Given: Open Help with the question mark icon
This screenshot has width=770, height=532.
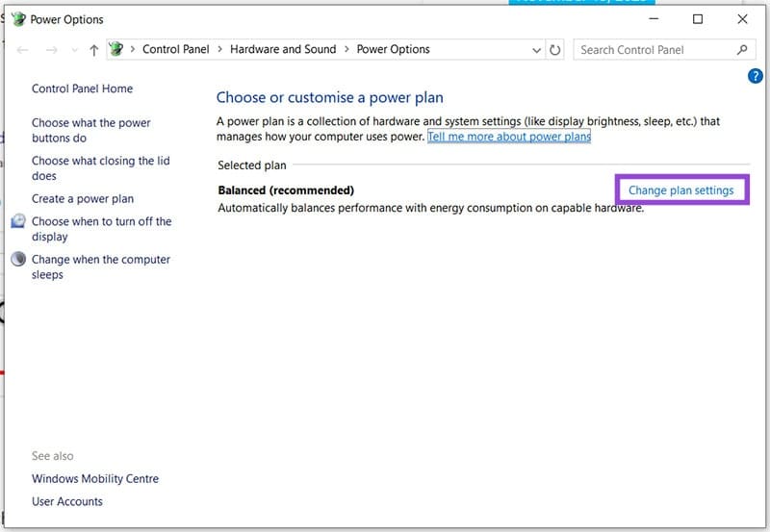Looking at the screenshot, I should [755, 76].
